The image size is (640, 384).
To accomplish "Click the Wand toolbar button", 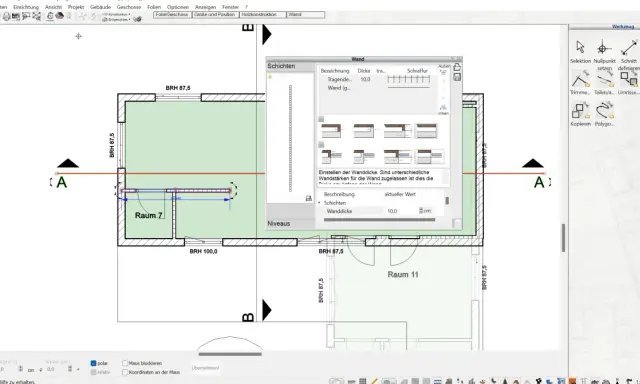I will (x=306, y=15).
